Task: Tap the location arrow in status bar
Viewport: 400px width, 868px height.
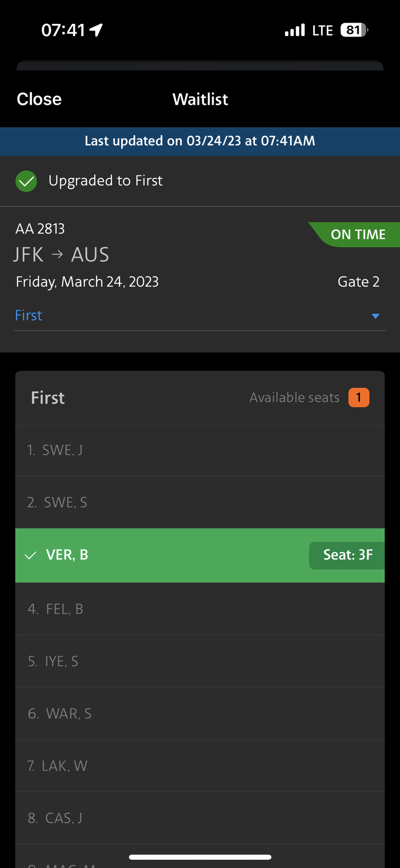Action: click(96, 30)
